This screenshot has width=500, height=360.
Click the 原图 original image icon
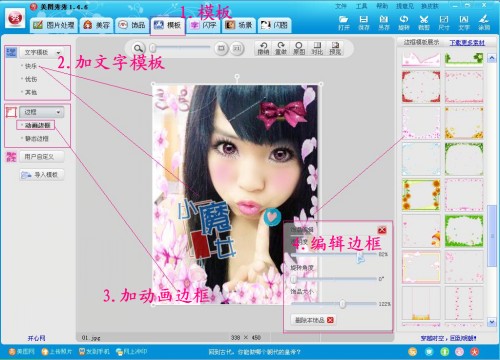coord(299,48)
